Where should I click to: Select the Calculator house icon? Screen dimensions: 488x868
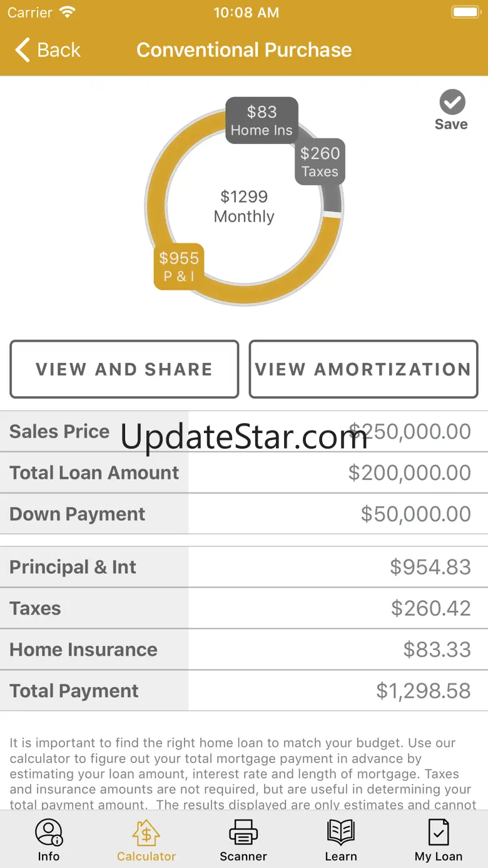point(146,832)
